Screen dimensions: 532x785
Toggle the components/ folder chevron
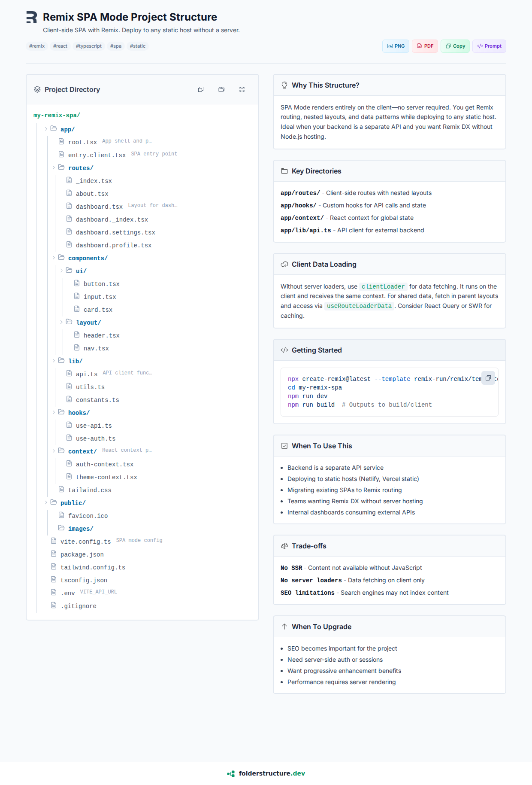click(x=54, y=258)
